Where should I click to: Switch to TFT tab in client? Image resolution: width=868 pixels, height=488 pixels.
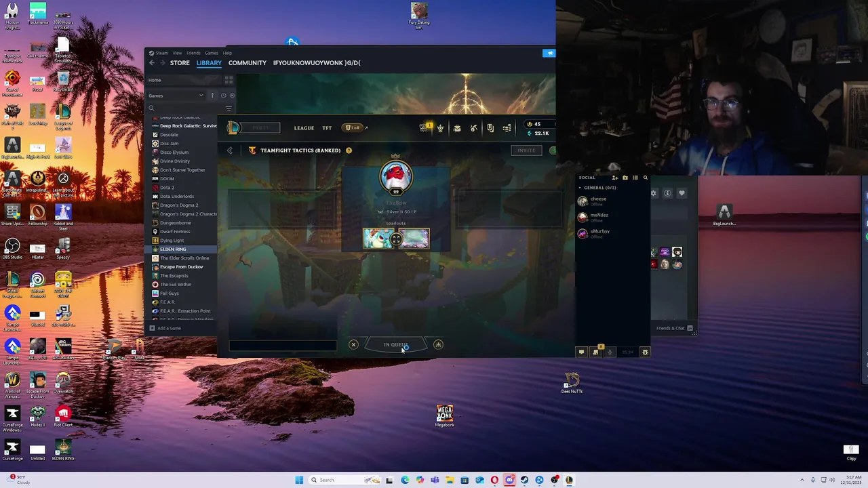327,127
